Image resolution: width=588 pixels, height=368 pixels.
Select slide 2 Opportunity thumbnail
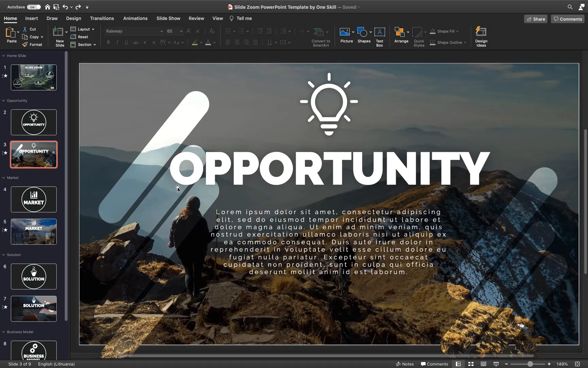(34, 122)
